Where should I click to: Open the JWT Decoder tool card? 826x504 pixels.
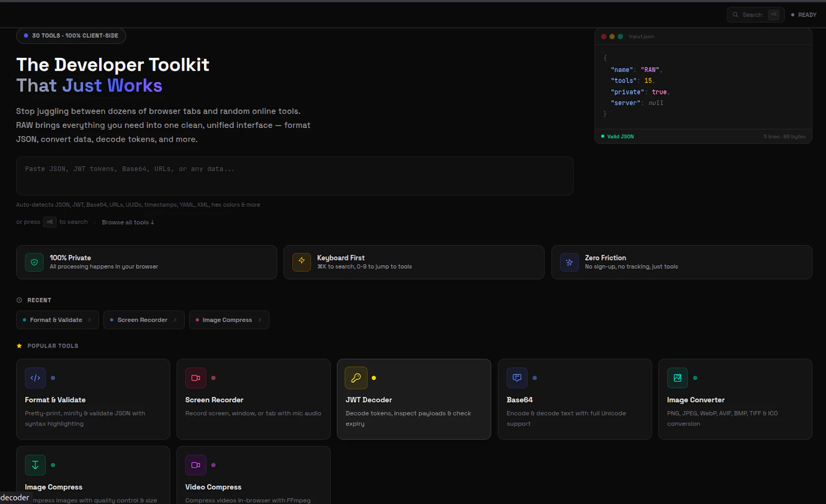click(414, 399)
